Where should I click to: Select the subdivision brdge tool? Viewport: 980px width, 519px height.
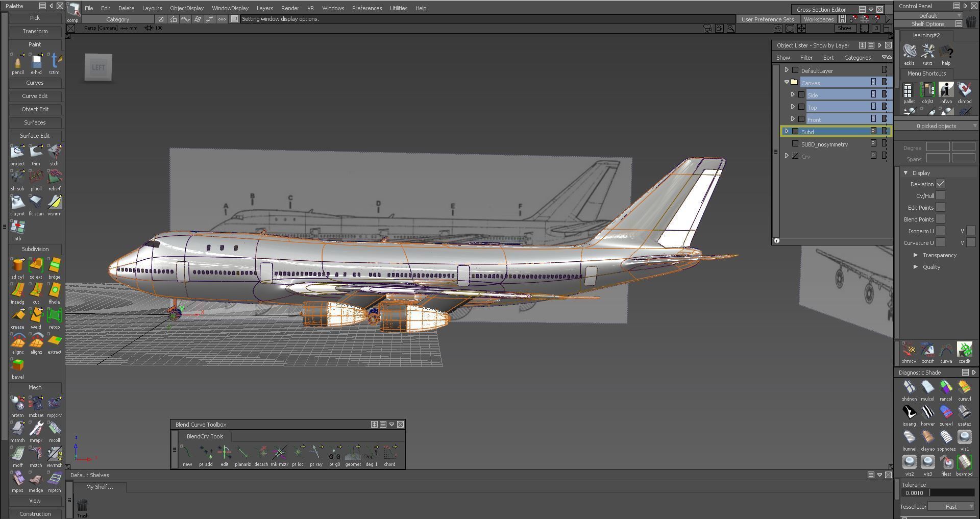pyautogui.click(x=54, y=265)
